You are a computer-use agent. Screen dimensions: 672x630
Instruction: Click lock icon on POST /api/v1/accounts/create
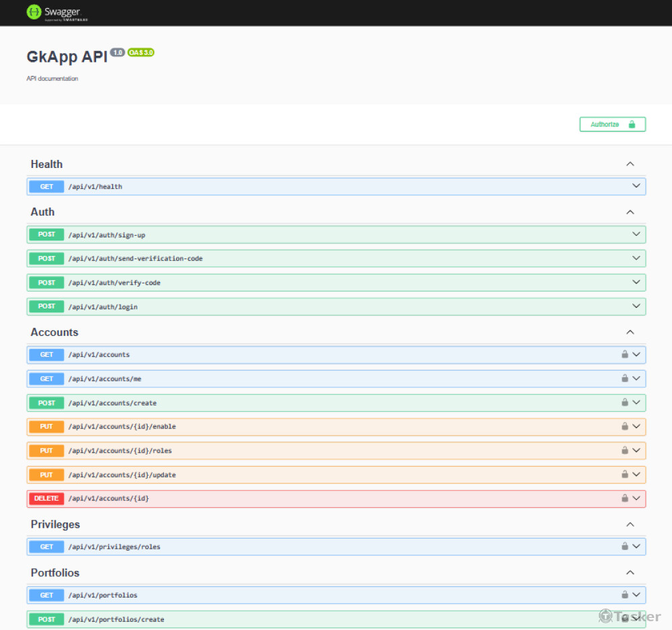(x=624, y=403)
